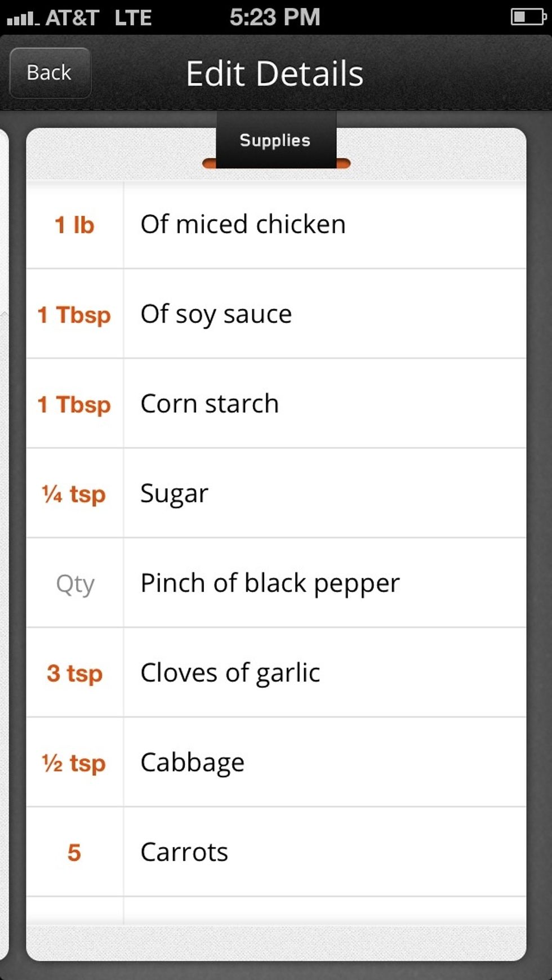Edit the "Of miced chicken" supply name
The image size is (552, 980).
tap(243, 225)
